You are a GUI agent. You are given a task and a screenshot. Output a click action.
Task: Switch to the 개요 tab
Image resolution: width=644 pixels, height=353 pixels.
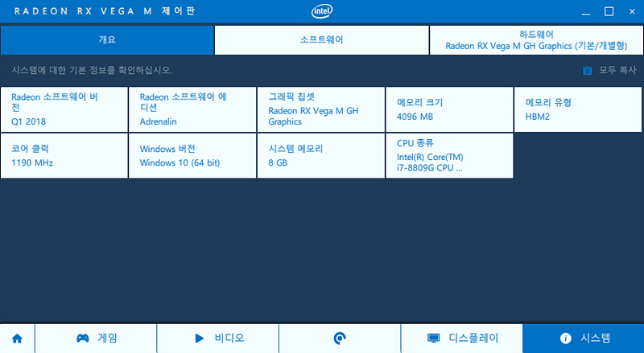[x=107, y=40]
